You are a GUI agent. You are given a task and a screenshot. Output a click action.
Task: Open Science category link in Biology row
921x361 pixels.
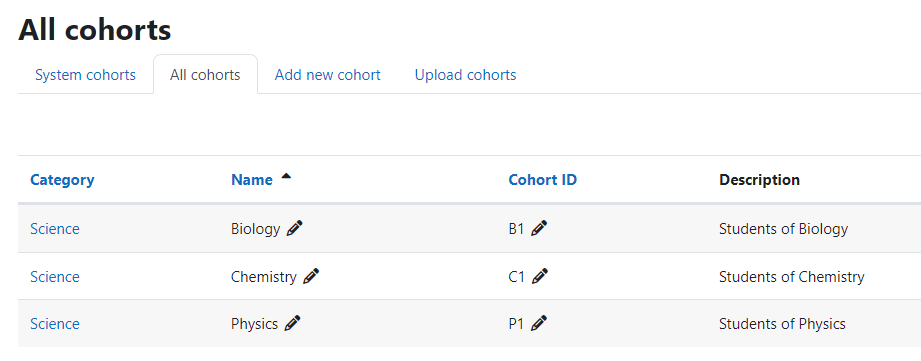click(55, 229)
